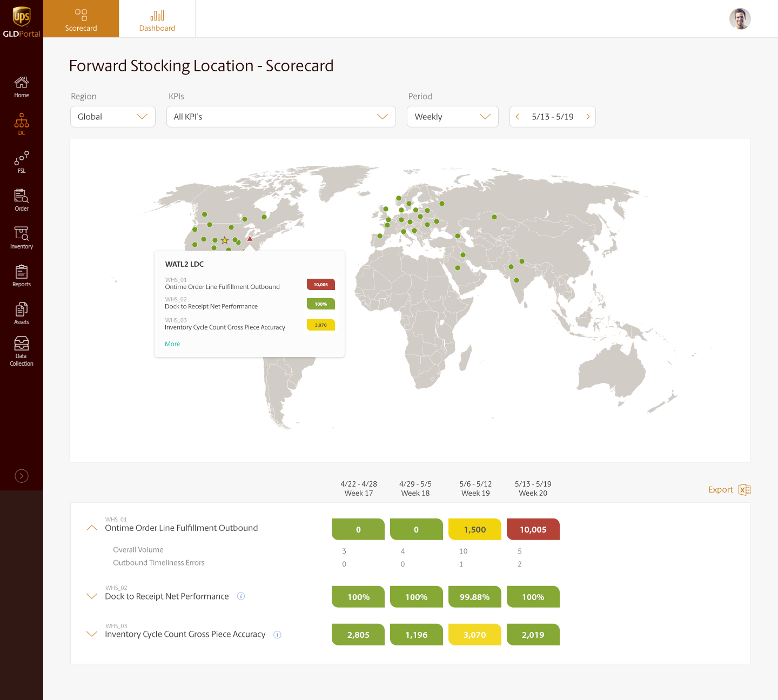Click the red 10,005 badge in popup
Image resolution: width=778 pixels, height=700 pixels.
pyautogui.click(x=321, y=285)
